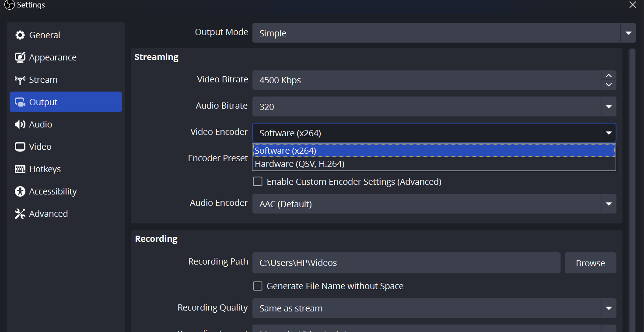Click the Appearance monitor icon
The image size is (644, 332).
point(20,57)
